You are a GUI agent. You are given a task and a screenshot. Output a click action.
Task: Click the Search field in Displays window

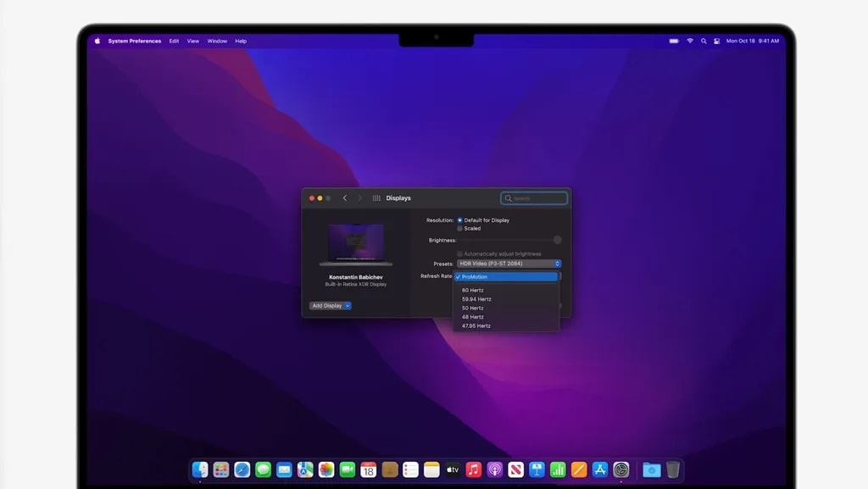(534, 198)
